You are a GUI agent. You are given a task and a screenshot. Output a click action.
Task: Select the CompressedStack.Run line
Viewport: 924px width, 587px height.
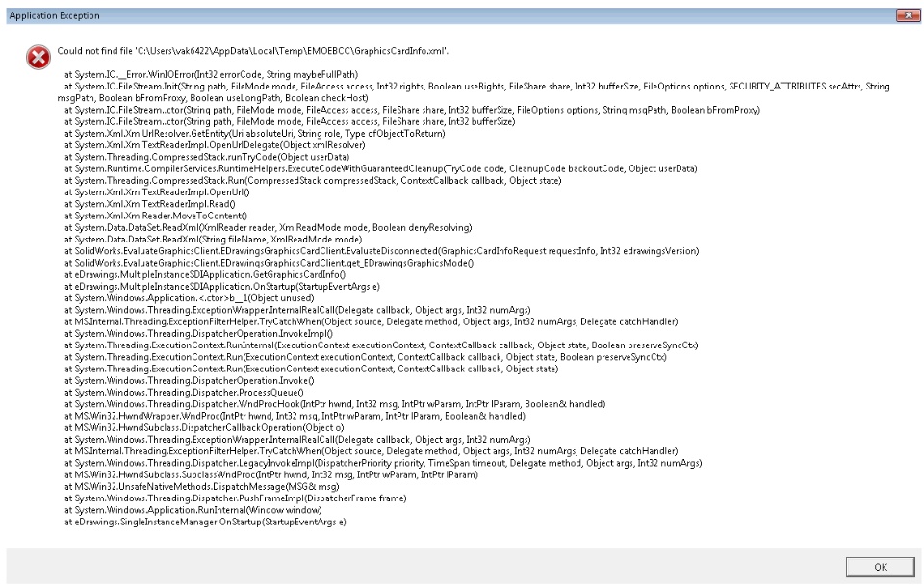tap(313, 180)
